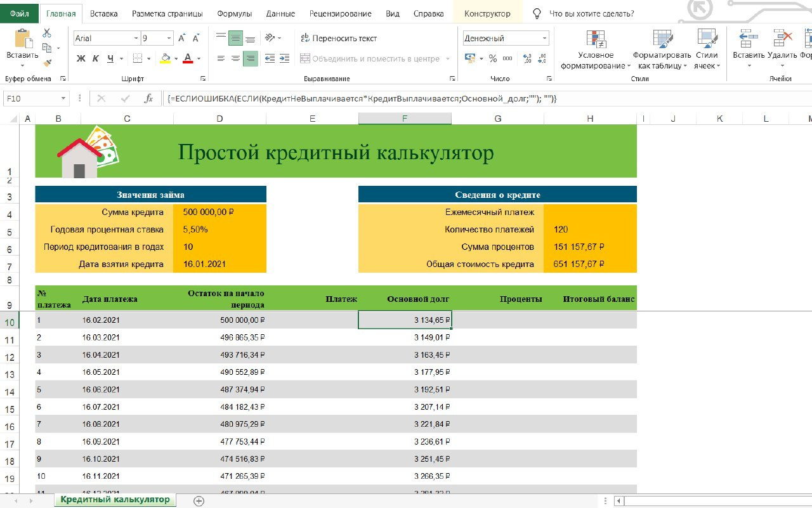Click the percent style icon
The width and height of the screenshot is (812, 508).
[493, 58]
